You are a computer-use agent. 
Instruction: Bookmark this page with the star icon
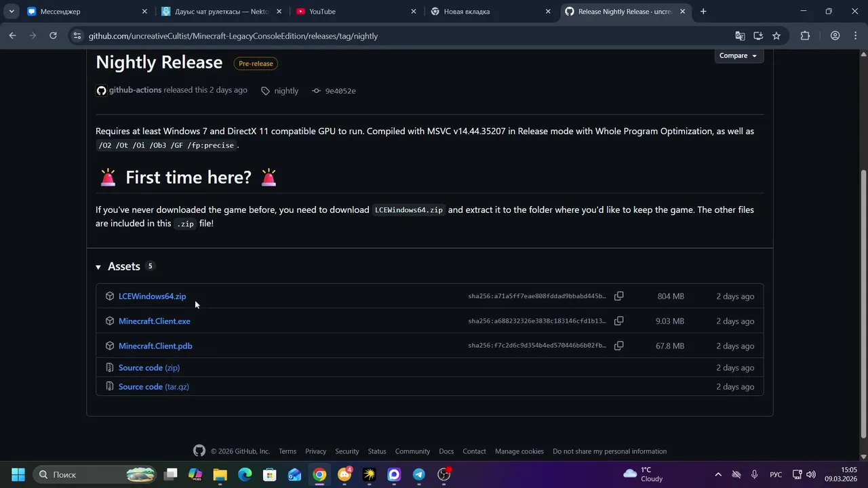[776, 36]
